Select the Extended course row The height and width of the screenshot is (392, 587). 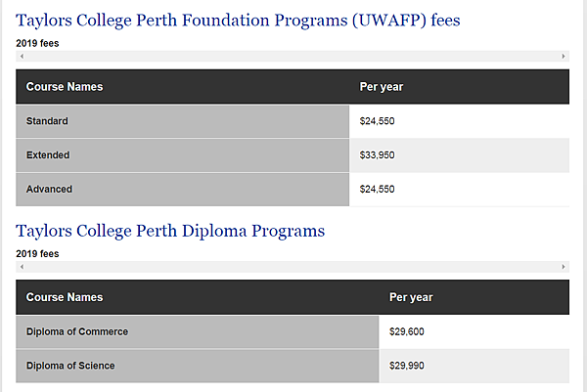point(293,155)
